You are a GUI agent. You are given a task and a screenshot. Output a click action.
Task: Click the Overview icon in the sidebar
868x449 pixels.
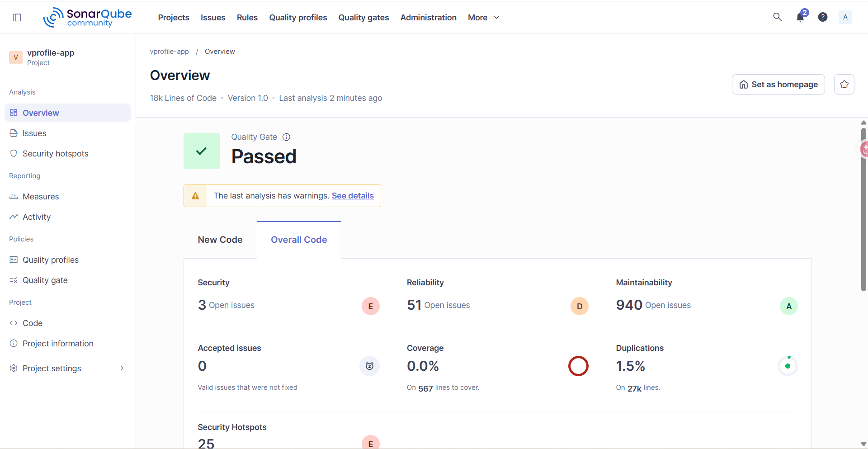14,113
